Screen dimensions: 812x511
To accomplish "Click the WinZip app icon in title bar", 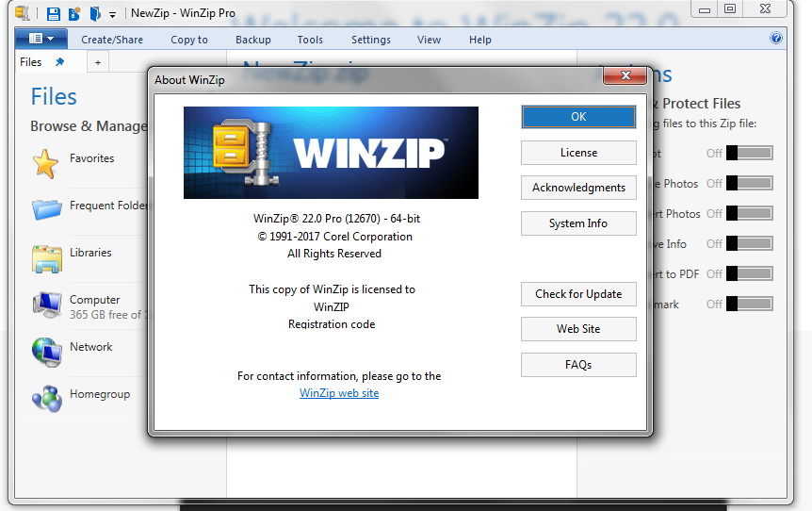I will point(23,12).
